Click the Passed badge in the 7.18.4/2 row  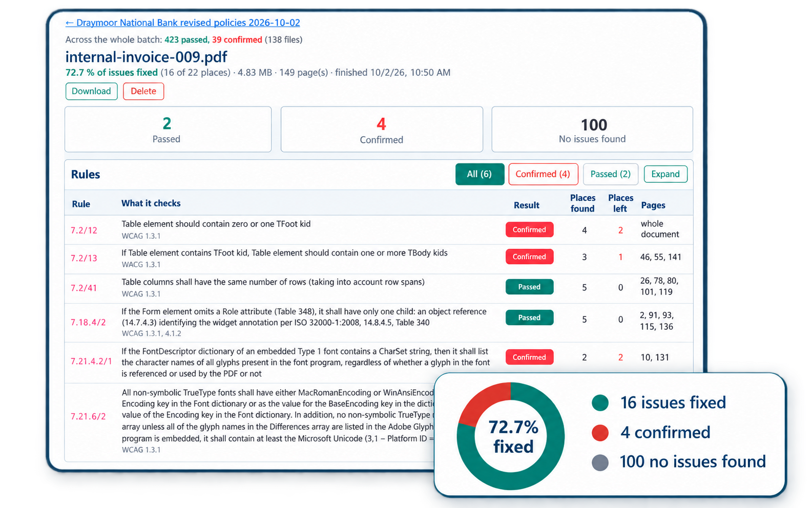tap(529, 317)
